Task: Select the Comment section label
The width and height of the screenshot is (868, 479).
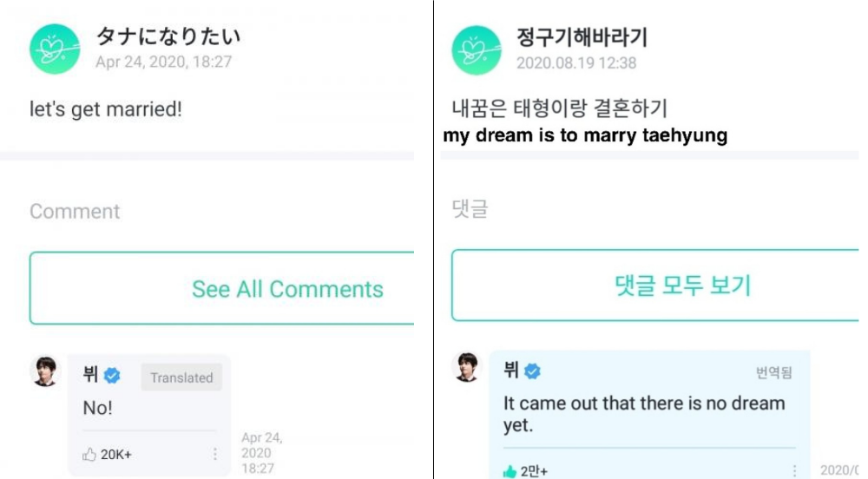Action: pyautogui.click(x=75, y=211)
